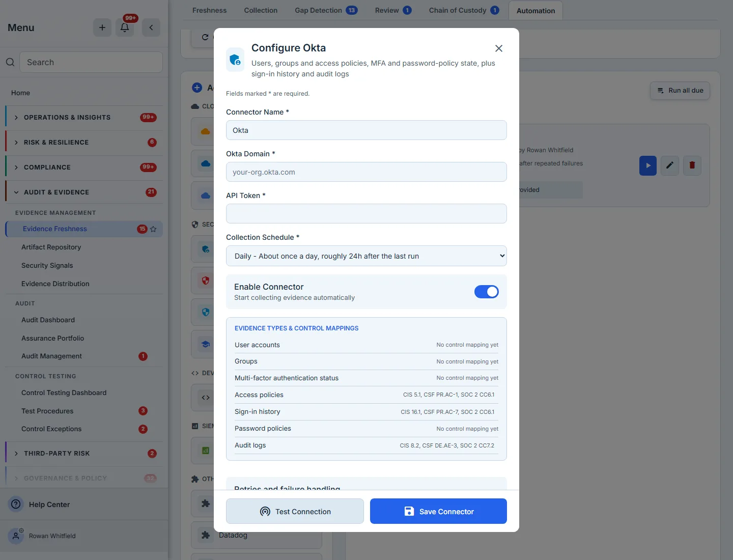
Task: Switch to the Collection tab
Action: tap(261, 10)
